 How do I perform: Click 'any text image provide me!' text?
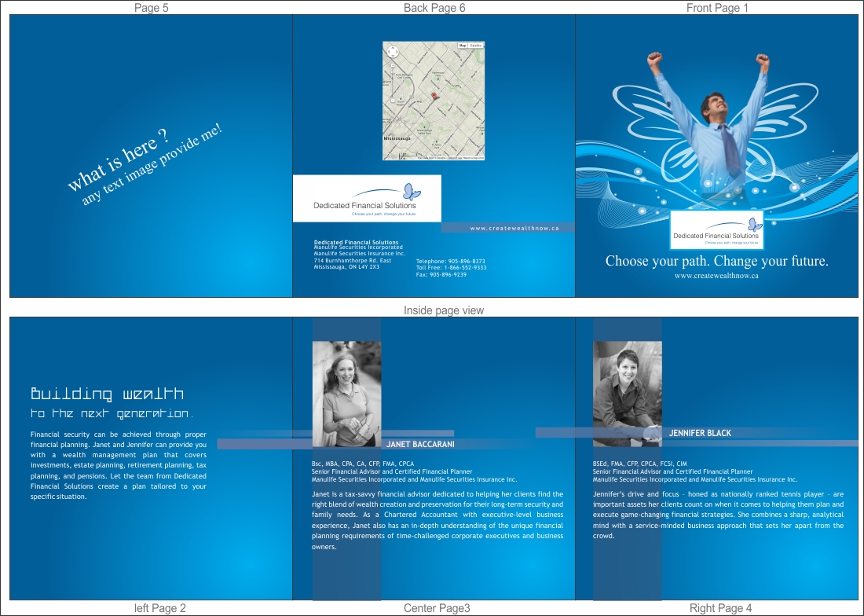152,164
